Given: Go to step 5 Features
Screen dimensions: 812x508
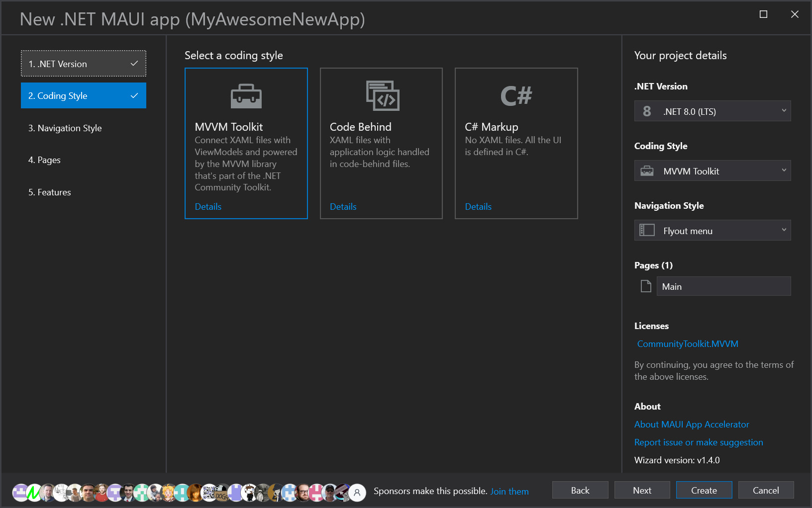Looking at the screenshot, I should pyautogui.click(x=84, y=192).
